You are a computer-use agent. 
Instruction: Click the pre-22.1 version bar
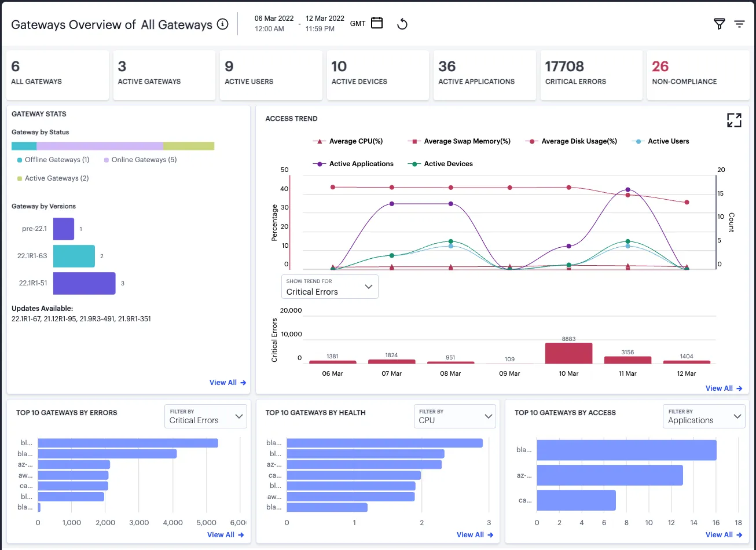tap(64, 229)
